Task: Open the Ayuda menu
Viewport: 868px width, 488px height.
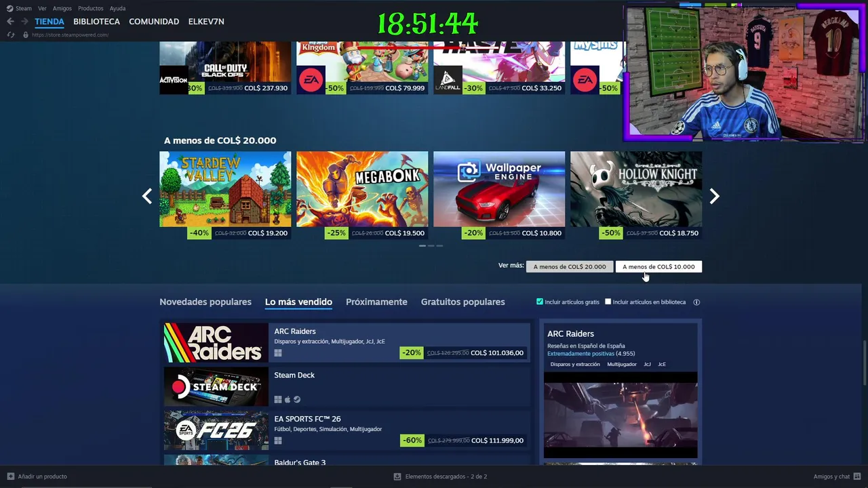Action: (117, 8)
